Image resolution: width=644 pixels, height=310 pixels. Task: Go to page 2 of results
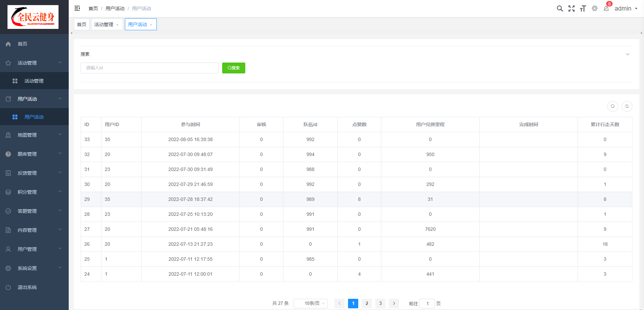click(367, 303)
